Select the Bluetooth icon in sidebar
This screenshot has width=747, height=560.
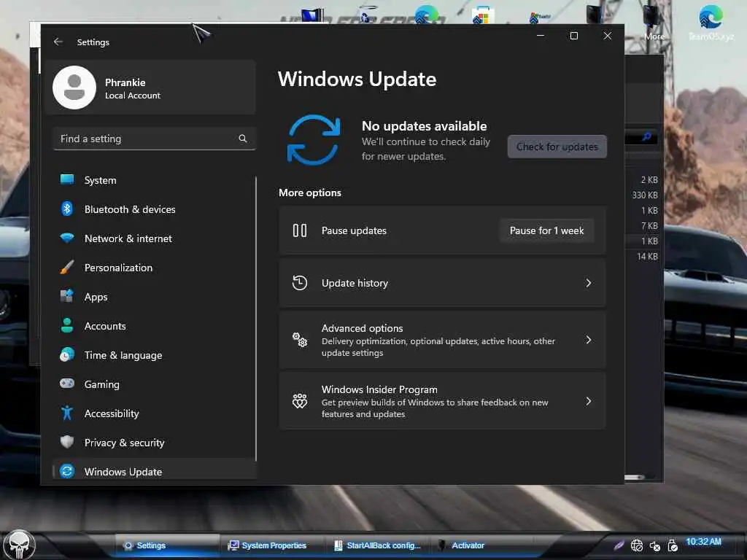(67, 209)
